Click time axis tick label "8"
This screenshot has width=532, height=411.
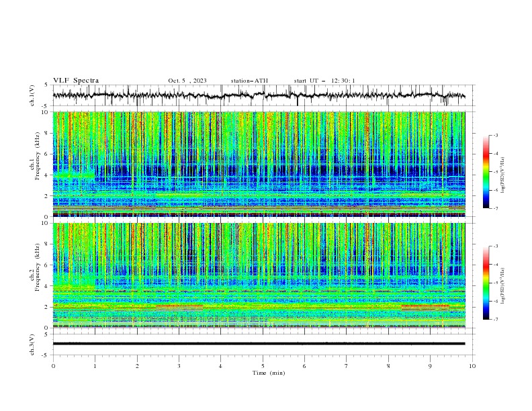click(388, 366)
